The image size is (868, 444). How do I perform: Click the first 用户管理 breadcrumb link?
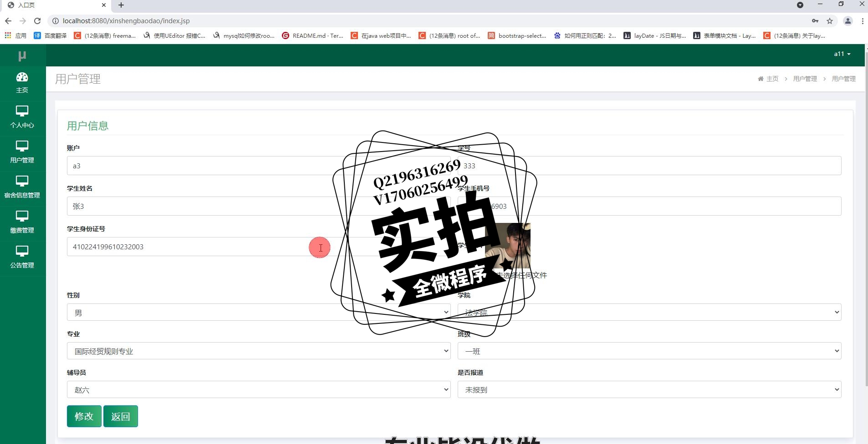click(x=805, y=79)
